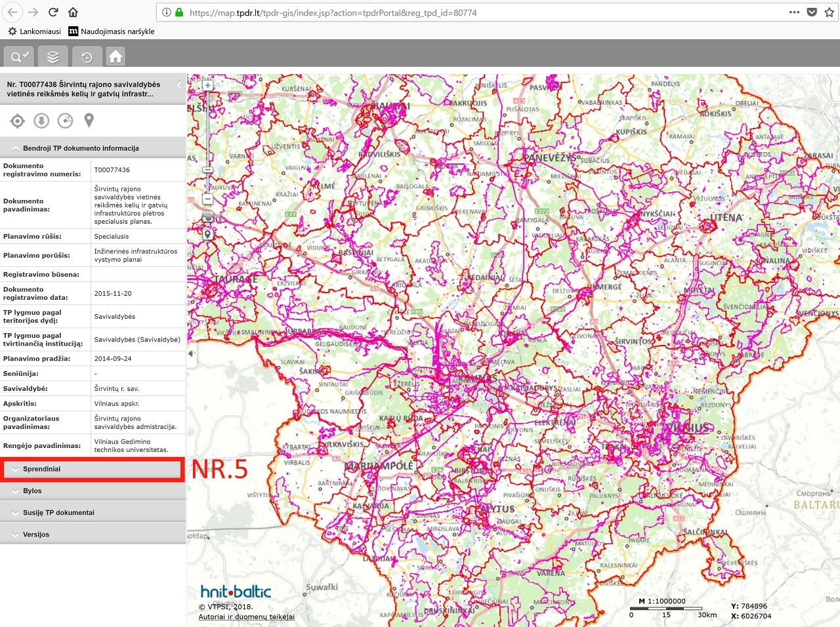Screen dimensions: 840x627
Task: Click the crosshair locate-on-map icon
Action: 18,121
